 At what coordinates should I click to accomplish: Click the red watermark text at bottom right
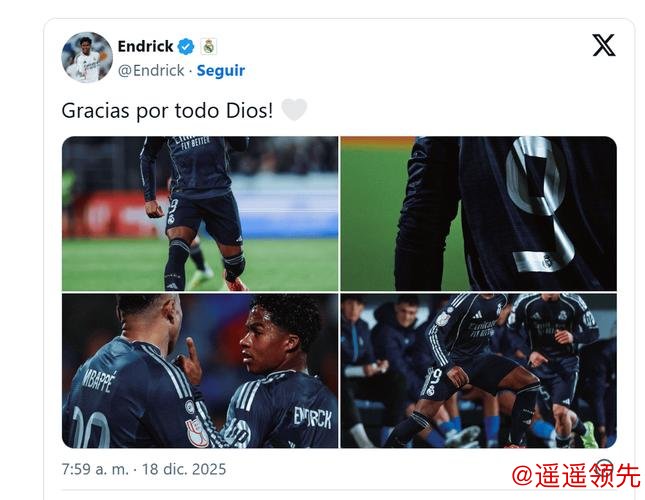576,476
